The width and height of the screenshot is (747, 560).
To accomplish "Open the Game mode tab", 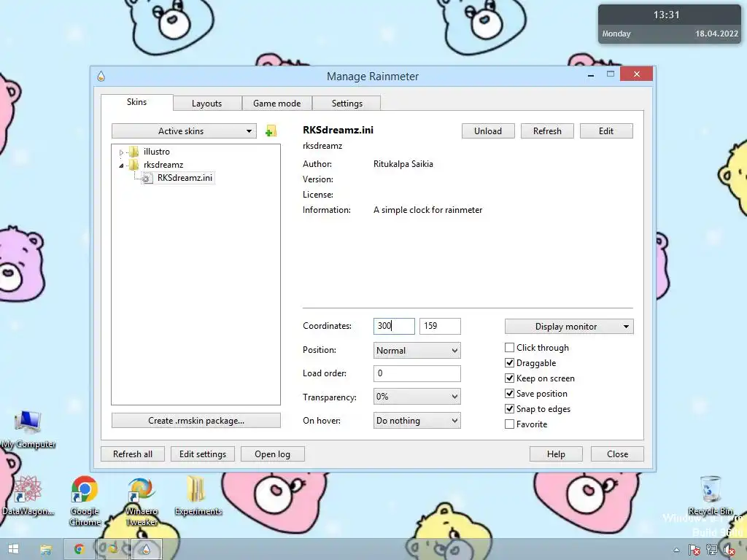I will 276,104.
